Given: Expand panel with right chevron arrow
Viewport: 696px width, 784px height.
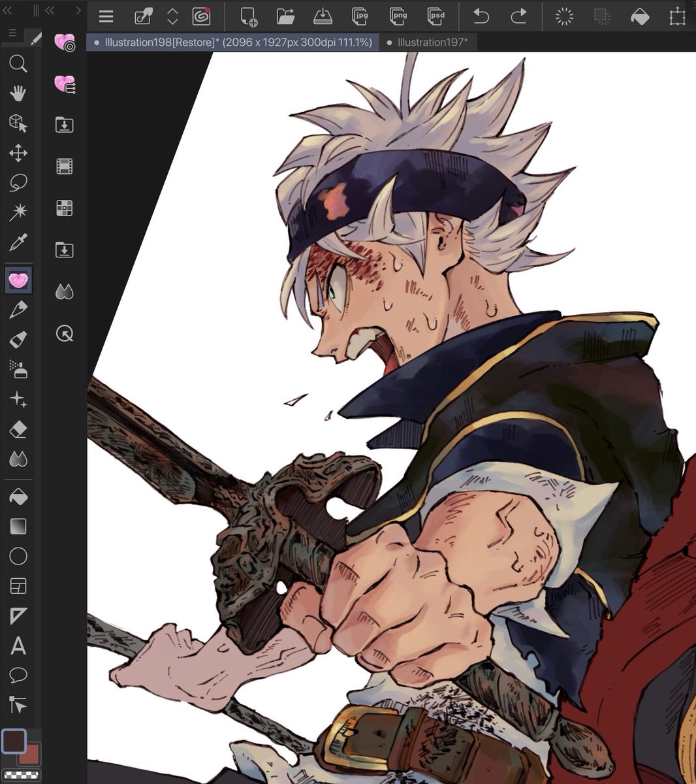Looking at the screenshot, I should pyautogui.click(x=78, y=10).
